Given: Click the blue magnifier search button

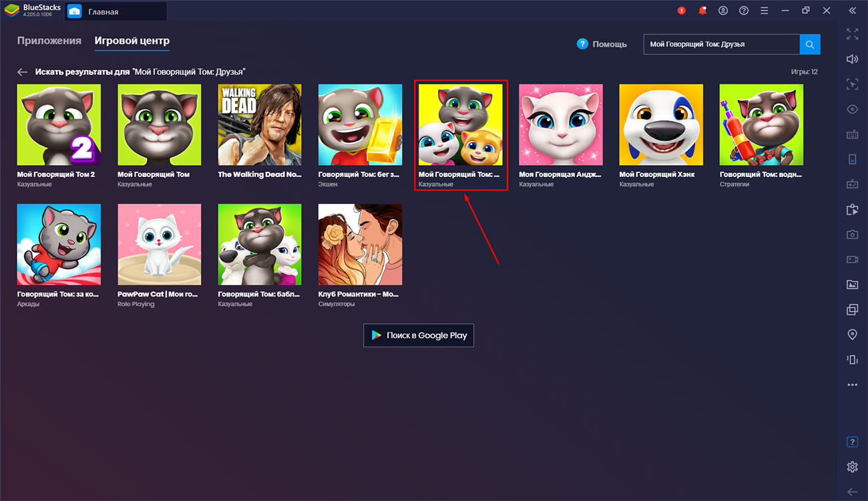Looking at the screenshot, I should pyautogui.click(x=810, y=44).
